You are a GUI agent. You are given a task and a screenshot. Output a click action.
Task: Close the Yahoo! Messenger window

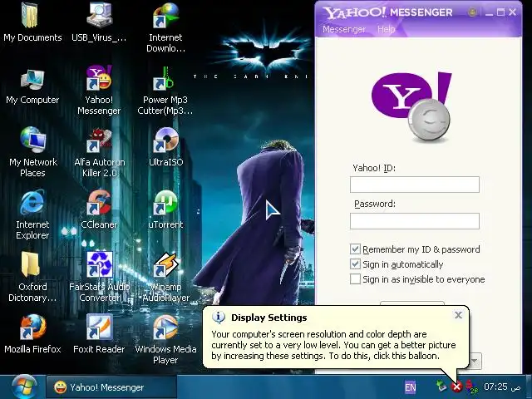513,12
